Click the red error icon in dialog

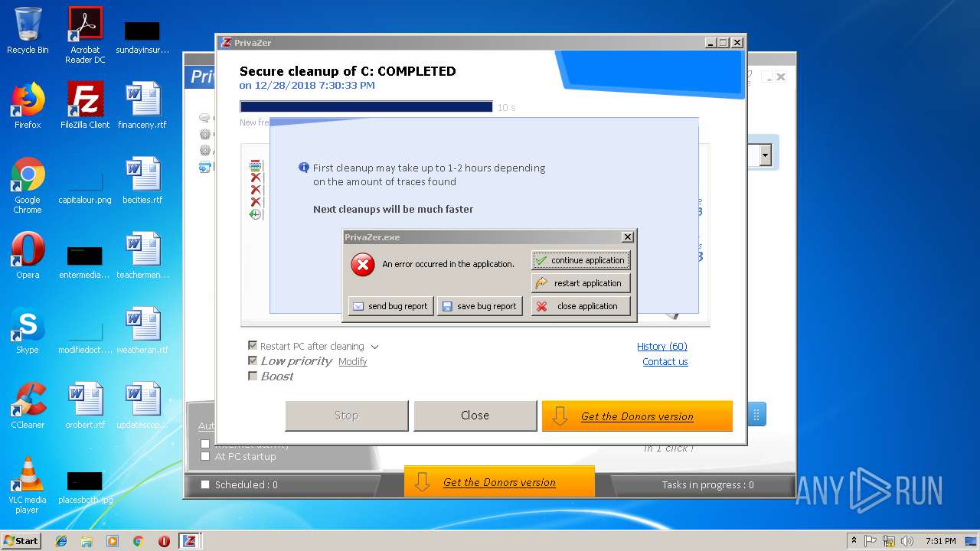[x=362, y=265]
